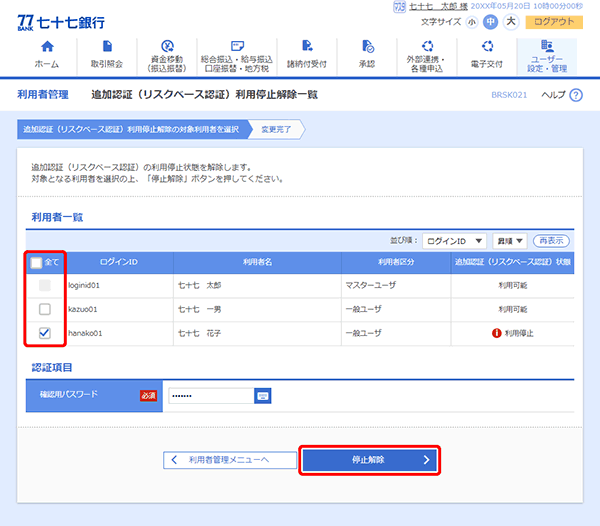Image resolution: width=600 pixels, height=526 pixels.
Task: Click 利用可能 status in kazuo01 row
Action: [512, 309]
